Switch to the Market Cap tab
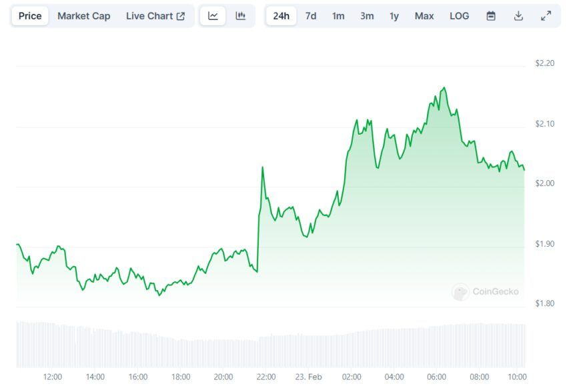Screen dimensions: 567x392 [83, 16]
